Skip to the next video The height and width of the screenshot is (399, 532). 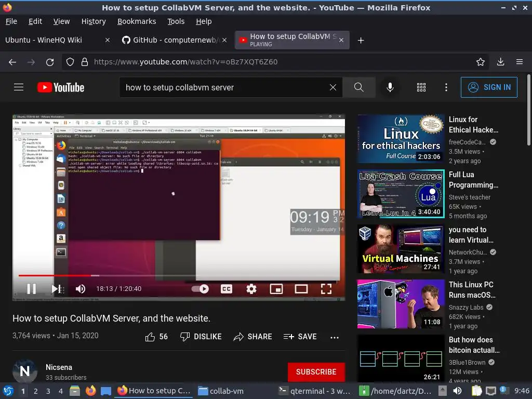[x=56, y=289]
